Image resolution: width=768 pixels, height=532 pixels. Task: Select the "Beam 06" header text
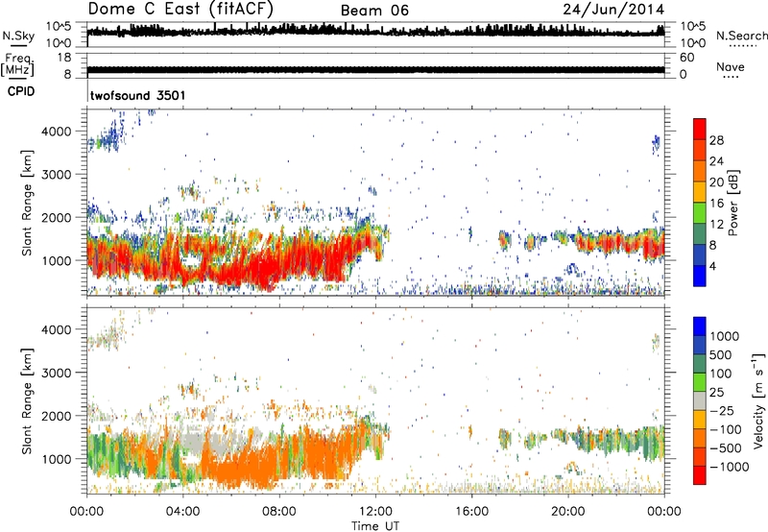pos(374,11)
